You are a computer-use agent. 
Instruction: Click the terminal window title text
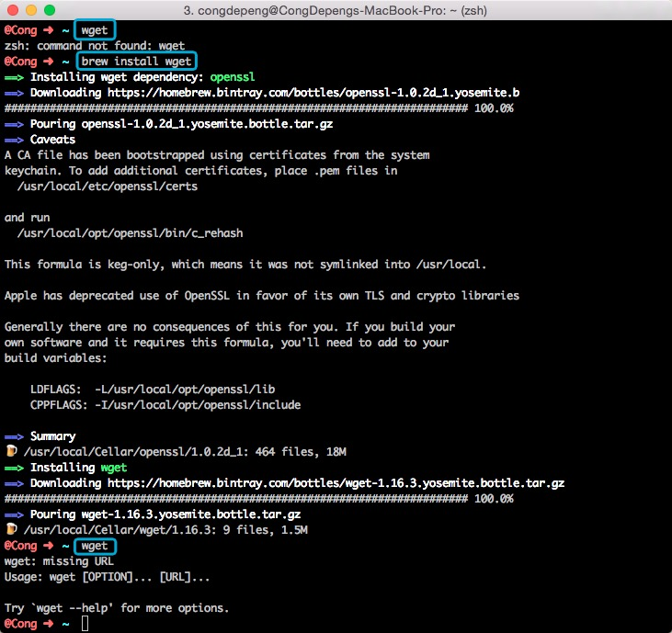pyautogui.click(x=336, y=10)
